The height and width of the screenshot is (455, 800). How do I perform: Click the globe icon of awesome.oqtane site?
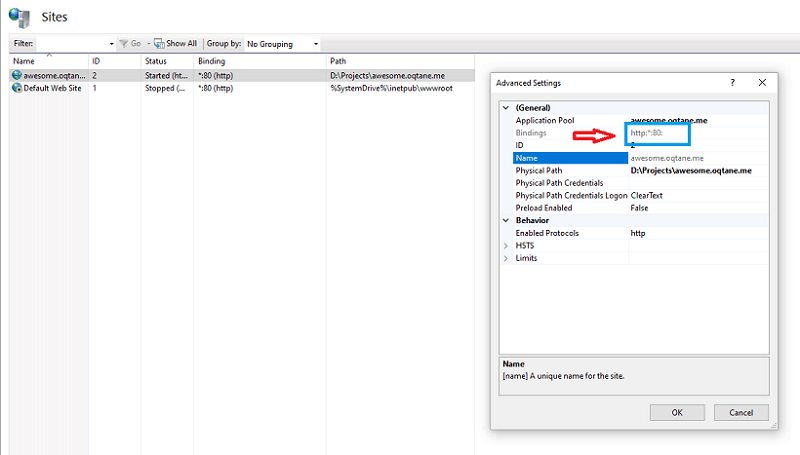pyautogui.click(x=17, y=75)
